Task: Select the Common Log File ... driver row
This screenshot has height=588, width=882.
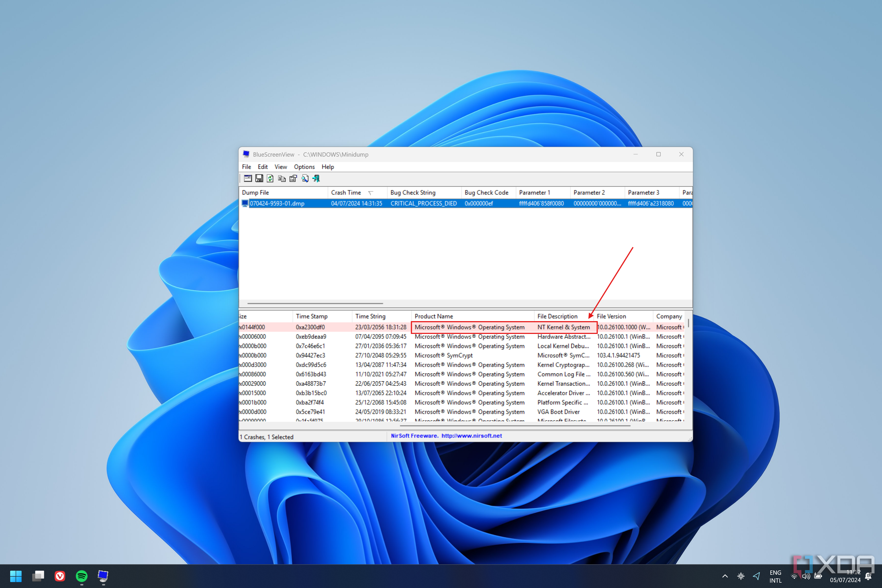Action: [462, 374]
